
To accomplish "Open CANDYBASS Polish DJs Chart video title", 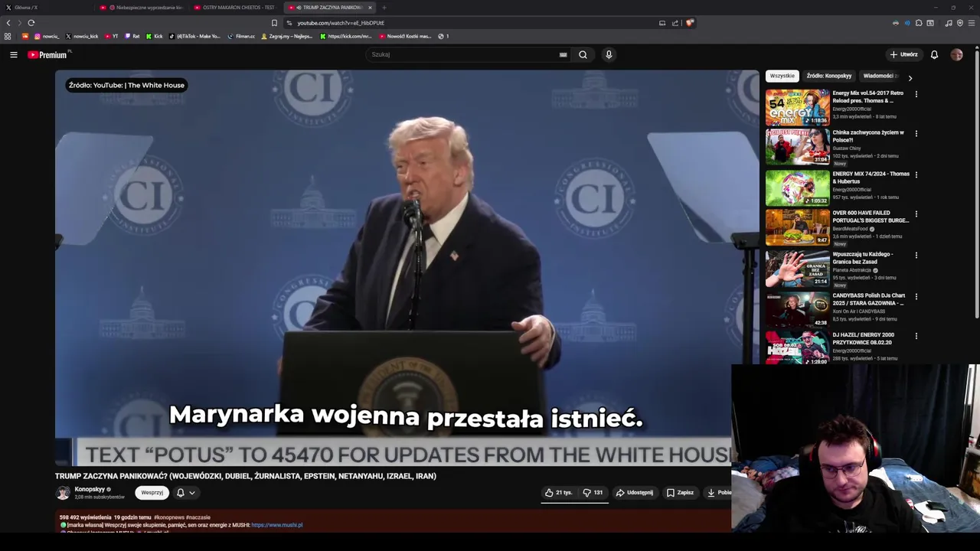I will point(869,299).
